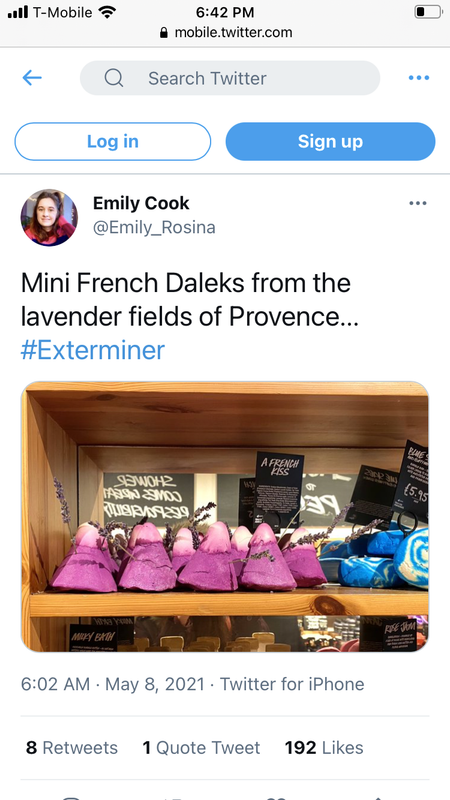View the 8 Retweets list
The height and width of the screenshot is (800, 450).
pos(72,748)
